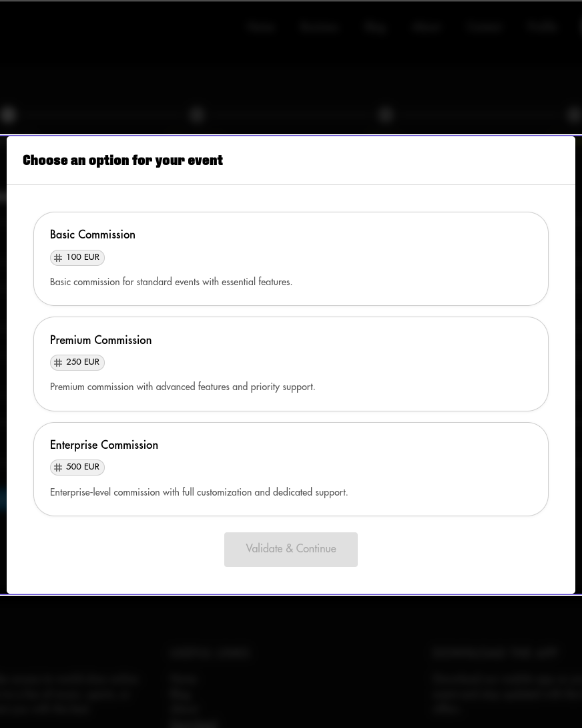Click the Premium commission priority support description

(182, 387)
